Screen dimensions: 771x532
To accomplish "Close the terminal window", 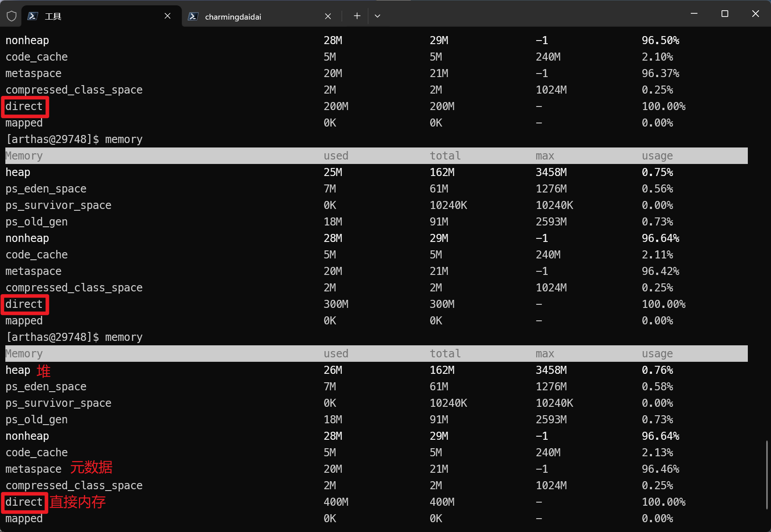I will pyautogui.click(x=755, y=14).
